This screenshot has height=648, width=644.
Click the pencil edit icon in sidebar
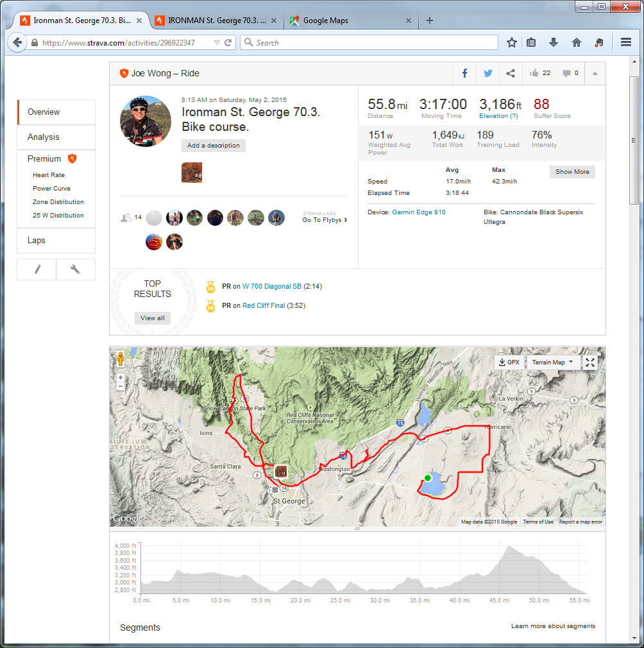tap(37, 269)
